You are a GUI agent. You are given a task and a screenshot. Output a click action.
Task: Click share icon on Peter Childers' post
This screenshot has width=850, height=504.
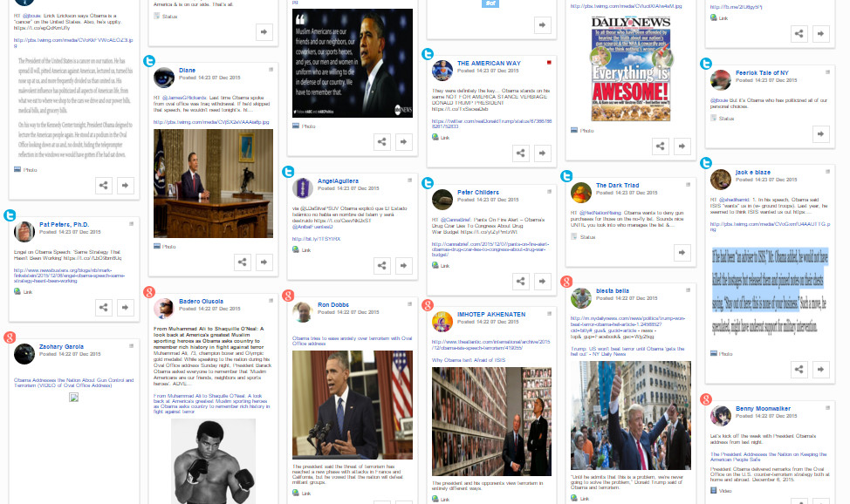521,281
